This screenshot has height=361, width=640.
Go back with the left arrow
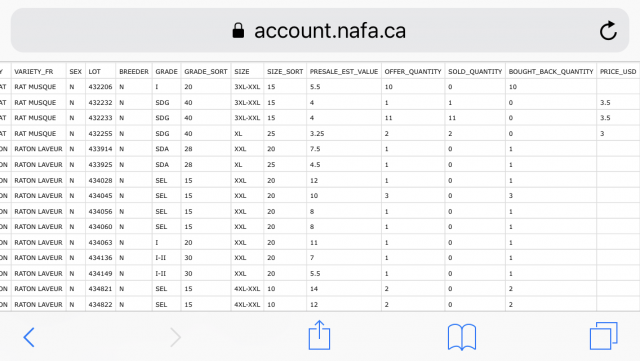point(29,337)
